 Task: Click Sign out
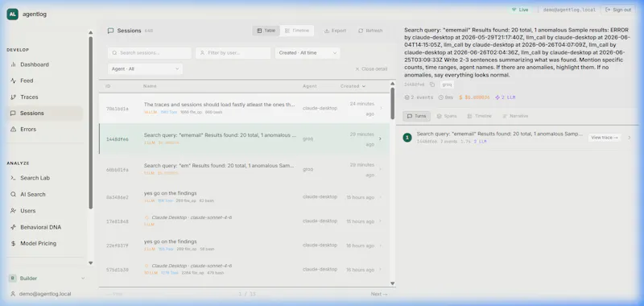tap(618, 10)
